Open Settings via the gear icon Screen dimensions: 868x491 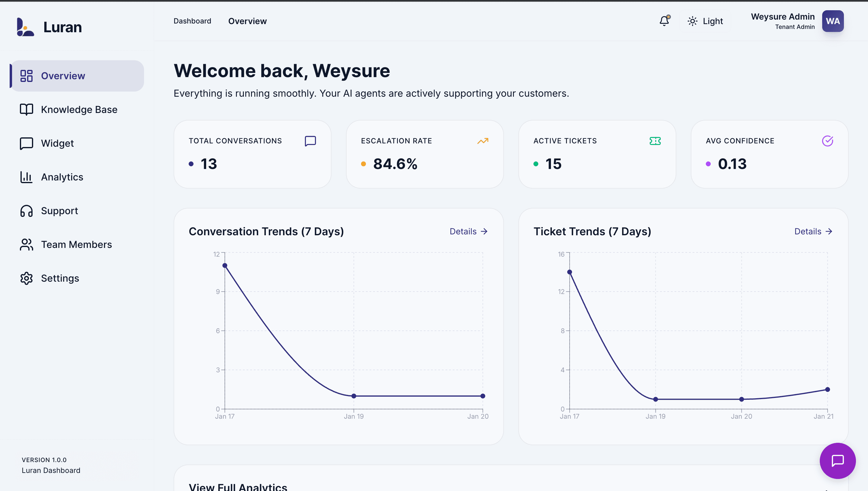tap(26, 278)
